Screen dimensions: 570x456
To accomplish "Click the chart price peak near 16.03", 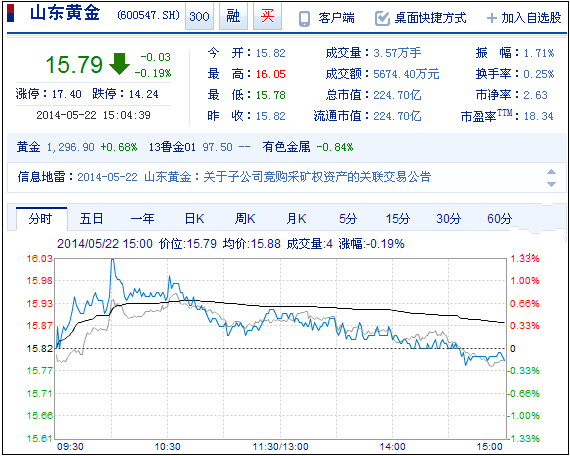I will click(112, 260).
